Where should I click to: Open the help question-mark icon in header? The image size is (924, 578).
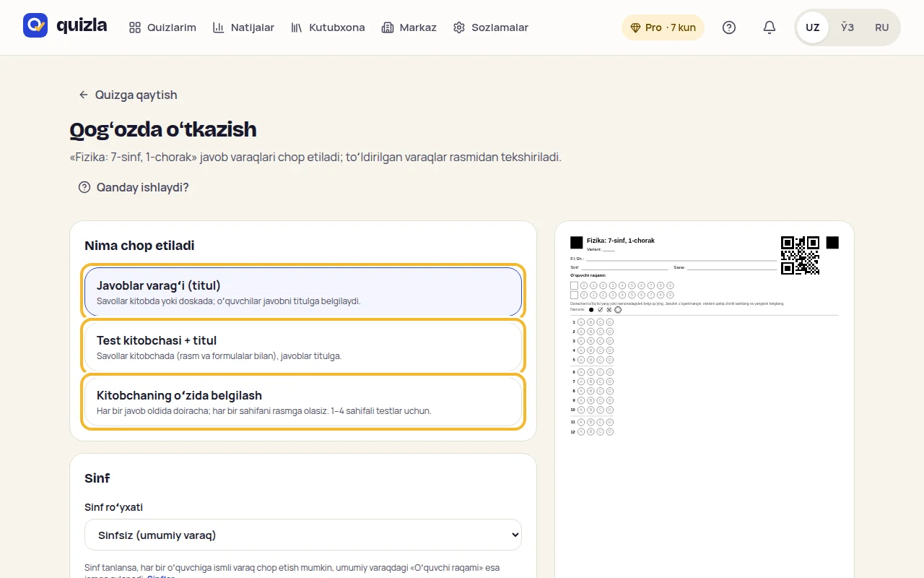(x=729, y=27)
